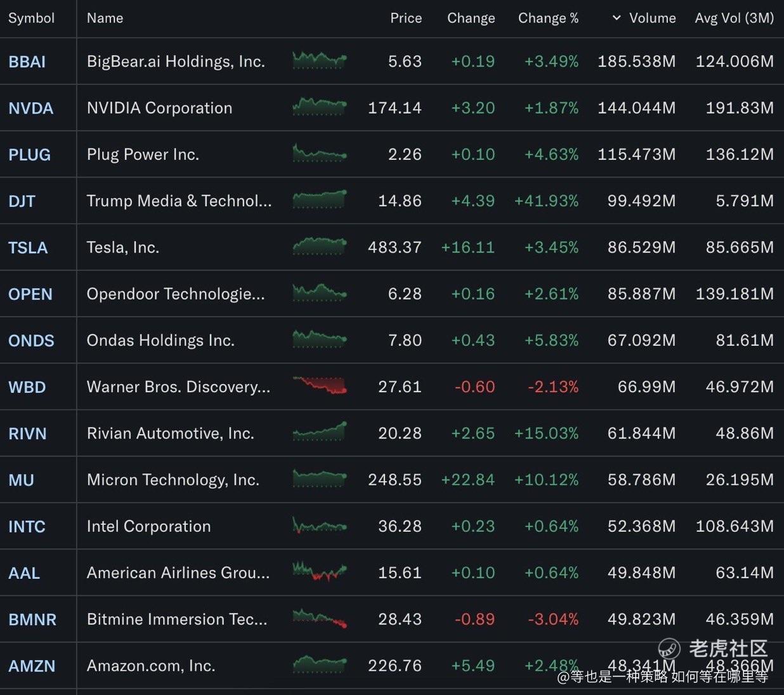The width and height of the screenshot is (784, 695).
Task: Select the 66.99M volume for WBD
Action: 647,387
